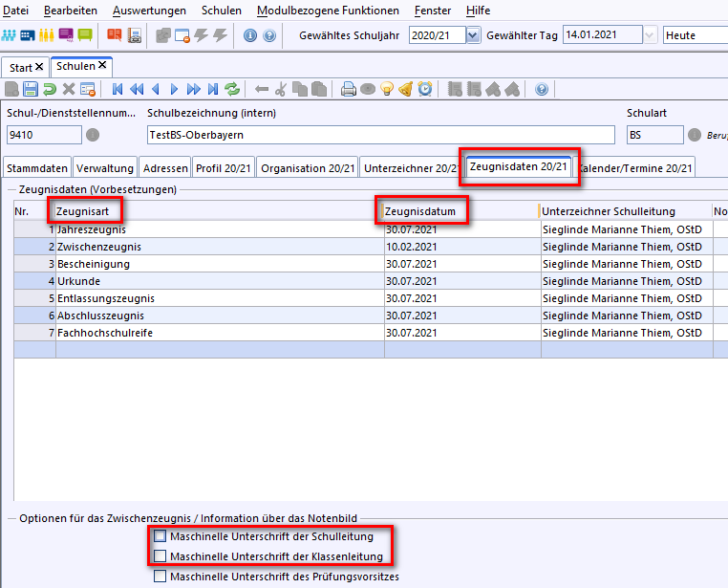Viewport: 728px width, 588px height.
Task: Print using the printer icon
Action: pyautogui.click(x=348, y=89)
